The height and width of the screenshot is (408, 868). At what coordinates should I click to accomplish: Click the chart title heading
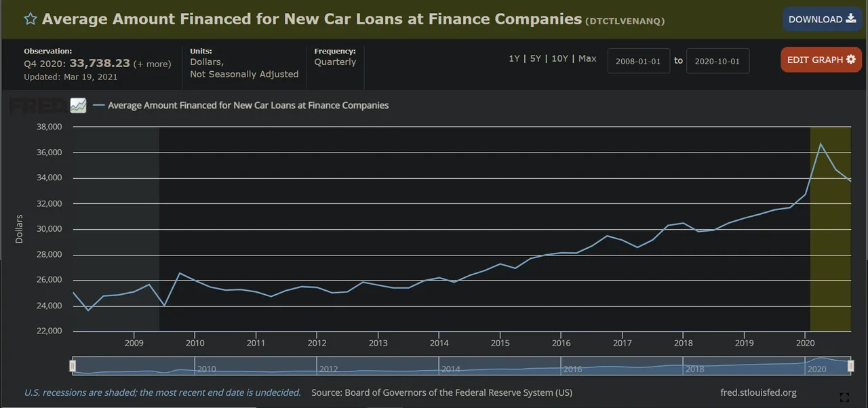[x=312, y=18]
